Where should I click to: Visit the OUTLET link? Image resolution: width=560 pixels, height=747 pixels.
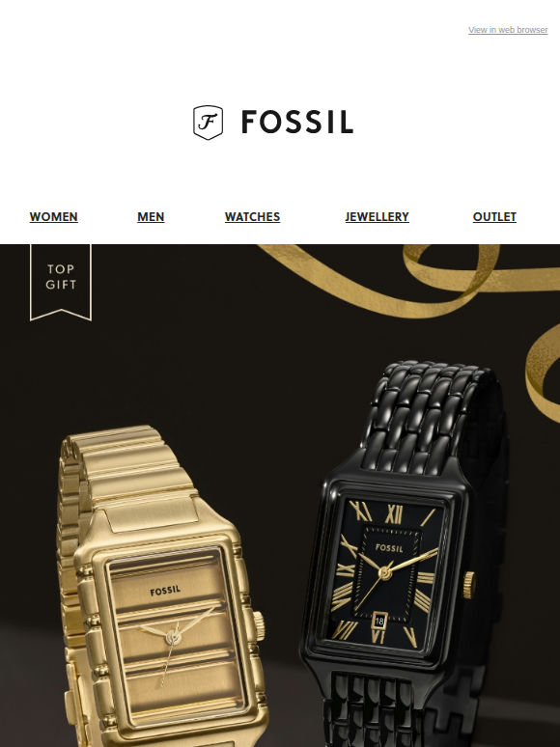(494, 217)
